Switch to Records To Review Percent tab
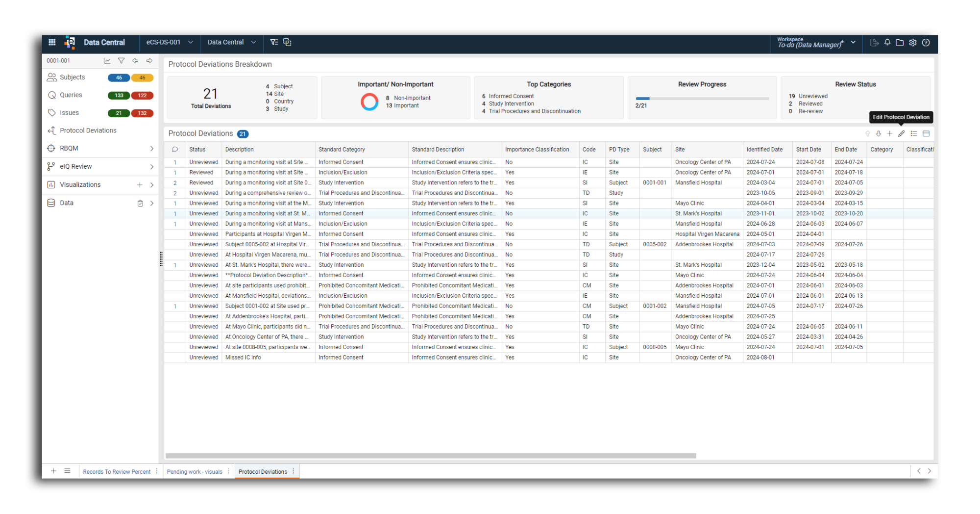Image resolution: width=980 pixels, height=514 pixels. click(x=117, y=471)
